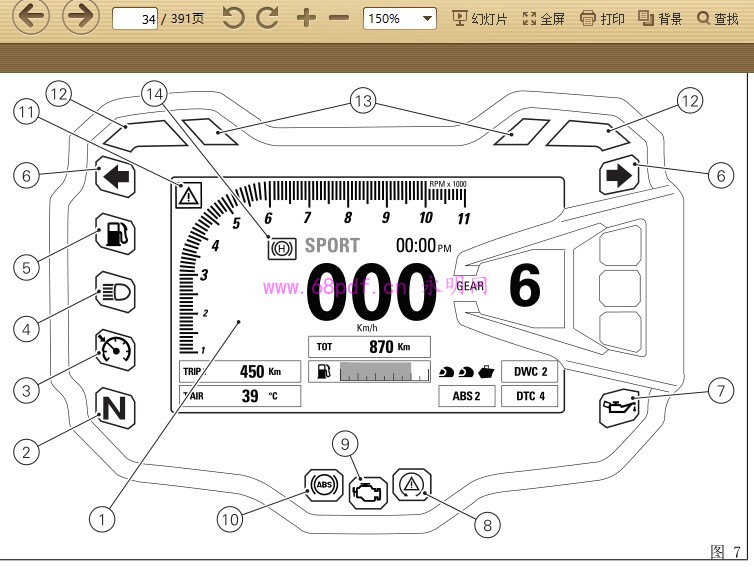Zoom out with the minus icon
754x567 pixels.
pyautogui.click(x=339, y=18)
